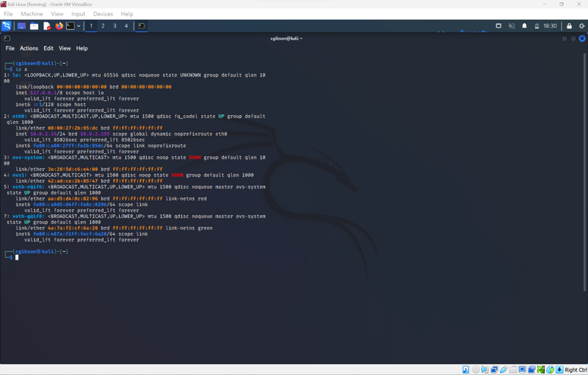Switch to workspace 2
588x375 pixels.
point(103,26)
